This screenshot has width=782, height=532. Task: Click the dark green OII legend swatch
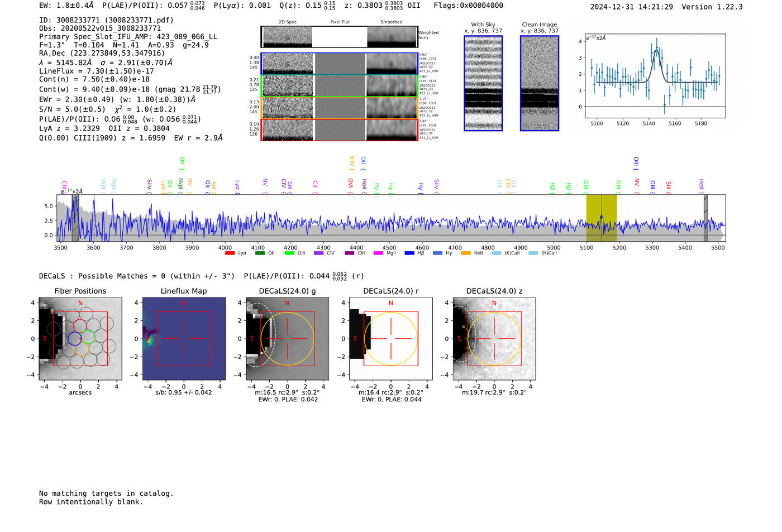pos(260,253)
